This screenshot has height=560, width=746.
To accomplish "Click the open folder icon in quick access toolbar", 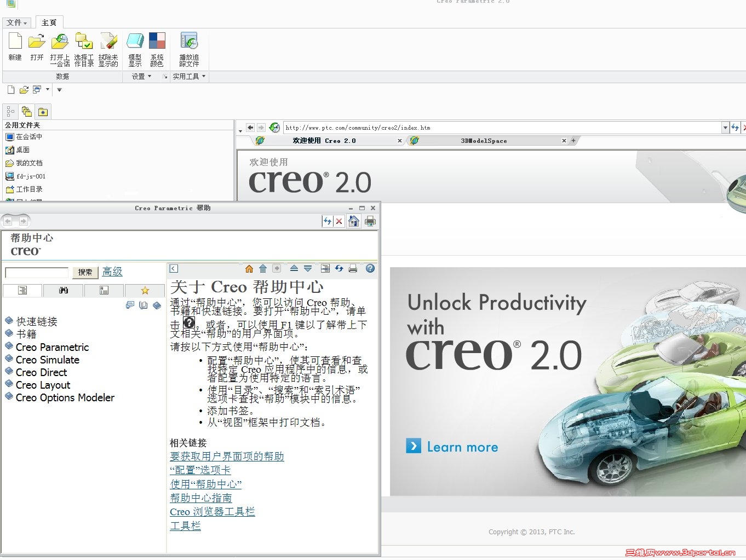I will point(24,89).
